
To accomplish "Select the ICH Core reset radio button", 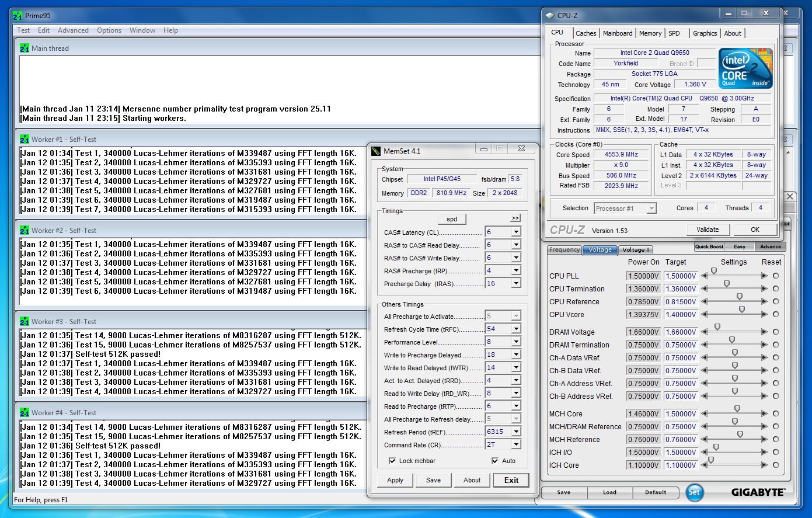I will point(776,465).
